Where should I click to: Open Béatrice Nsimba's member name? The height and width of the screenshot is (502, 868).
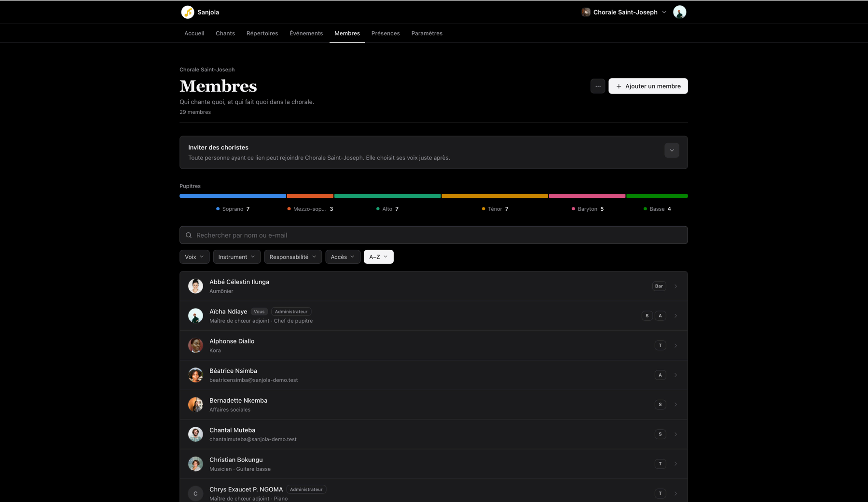[233, 371]
